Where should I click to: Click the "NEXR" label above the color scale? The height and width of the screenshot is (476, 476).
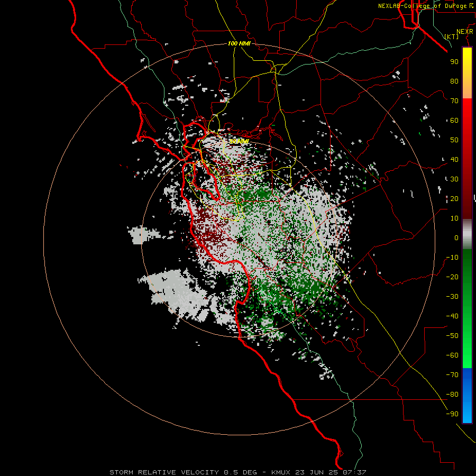click(464, 31)
